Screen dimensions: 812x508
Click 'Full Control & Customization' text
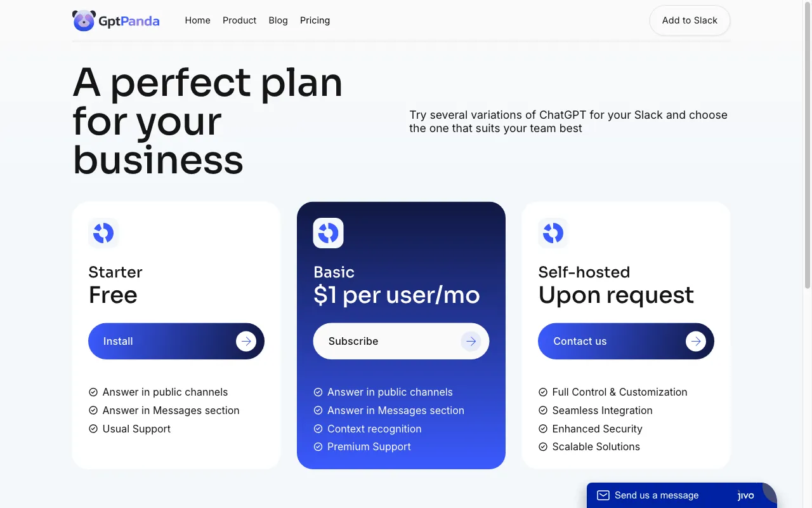(x=620, y=392)
